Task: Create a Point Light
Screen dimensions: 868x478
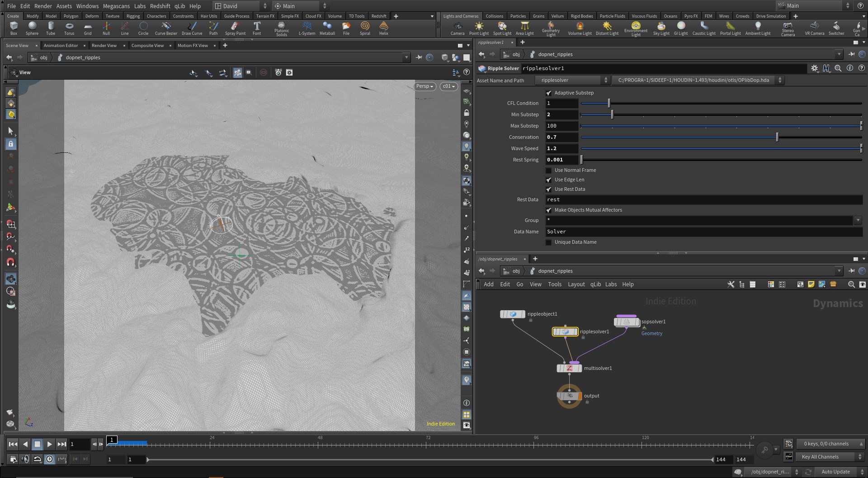Action: [479, 28]
